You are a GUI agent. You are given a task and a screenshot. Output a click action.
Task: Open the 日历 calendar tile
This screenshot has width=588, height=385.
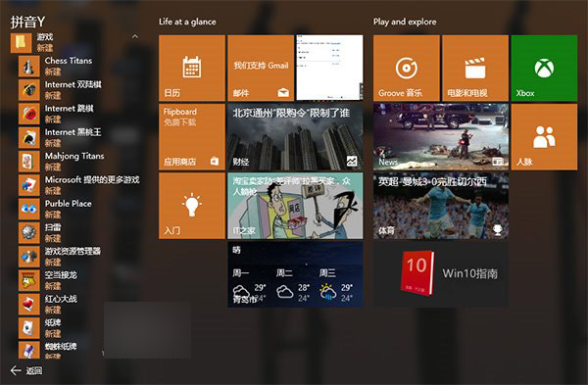192,69
